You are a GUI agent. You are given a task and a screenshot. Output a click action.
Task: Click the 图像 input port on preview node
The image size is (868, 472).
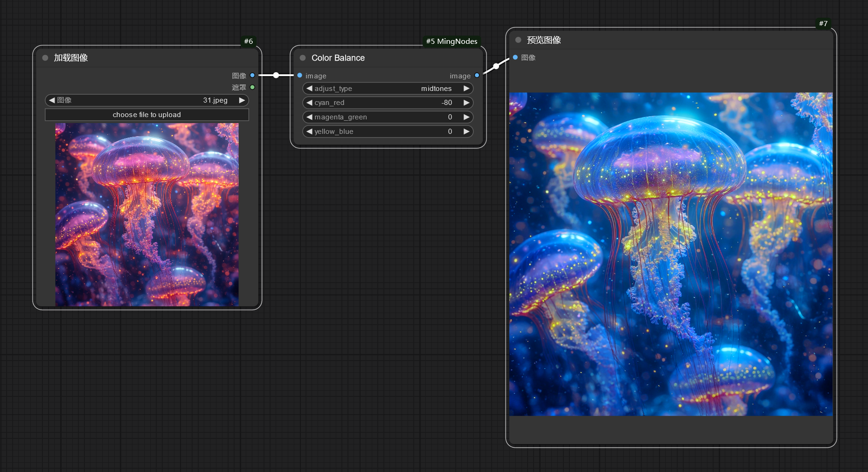515,57
